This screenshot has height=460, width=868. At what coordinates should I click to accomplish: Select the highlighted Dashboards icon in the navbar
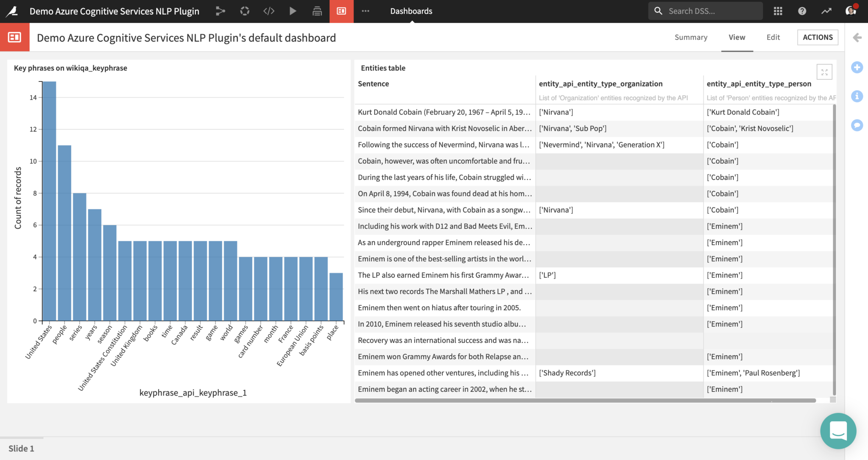[341, 11]
